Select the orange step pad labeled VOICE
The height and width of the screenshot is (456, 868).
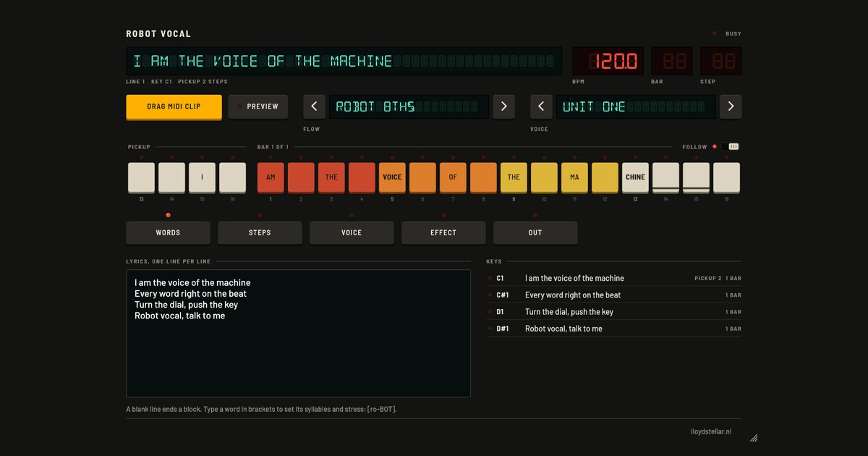coord(392,177)
